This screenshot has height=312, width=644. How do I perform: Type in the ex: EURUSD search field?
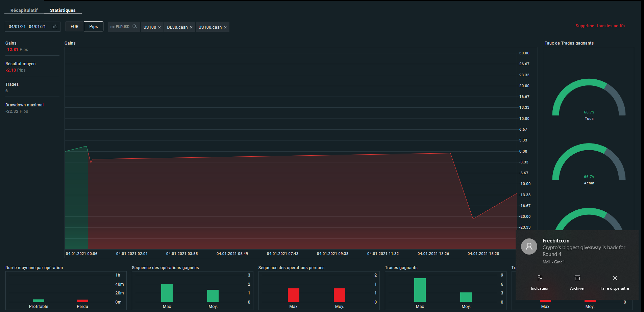pyautogui.click(x=121, y=27)
